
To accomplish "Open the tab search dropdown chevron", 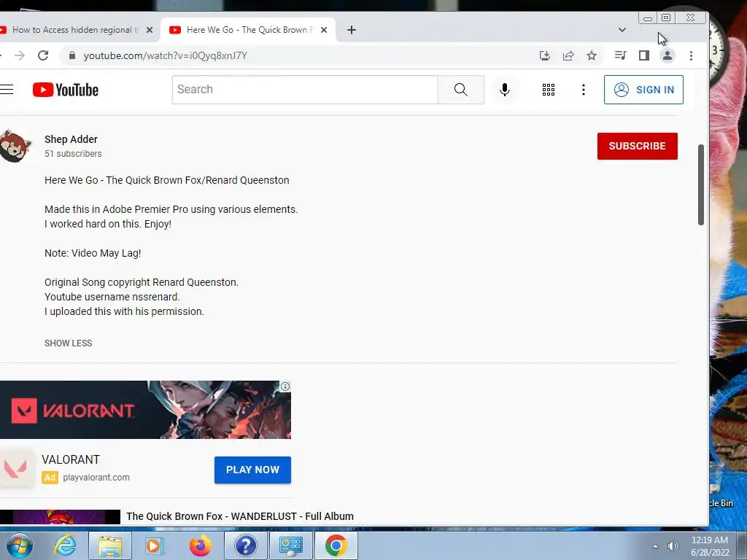I will [622, 29].
